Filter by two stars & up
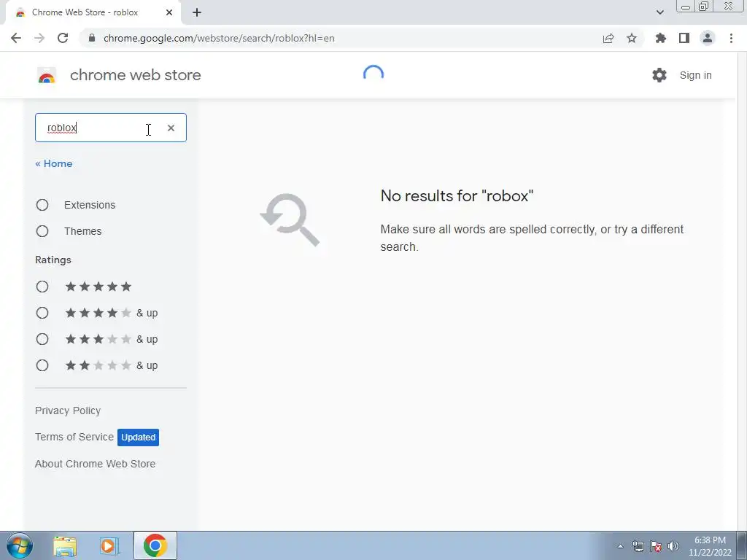 tap(42, 365)
